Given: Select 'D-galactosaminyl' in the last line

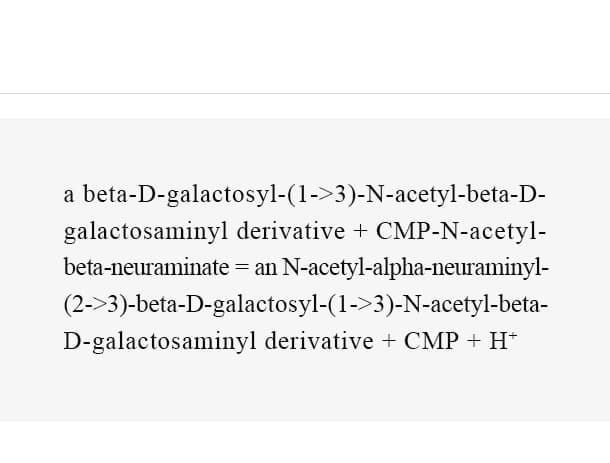Looking at the screenshot, I should pyautogui.click(x=160, y=341).
